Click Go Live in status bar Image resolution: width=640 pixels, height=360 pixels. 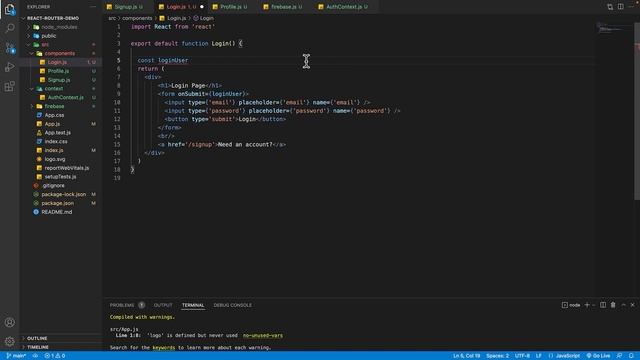point(598,356)
